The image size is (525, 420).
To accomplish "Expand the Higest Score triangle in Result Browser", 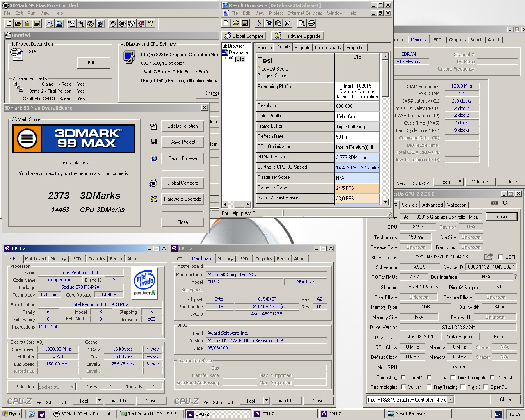I will tap(259, 74).
